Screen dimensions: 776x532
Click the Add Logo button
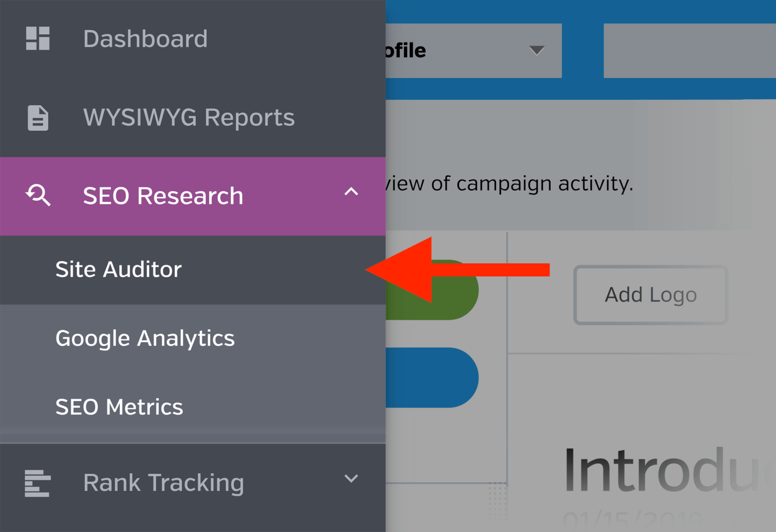pos(651,295)
